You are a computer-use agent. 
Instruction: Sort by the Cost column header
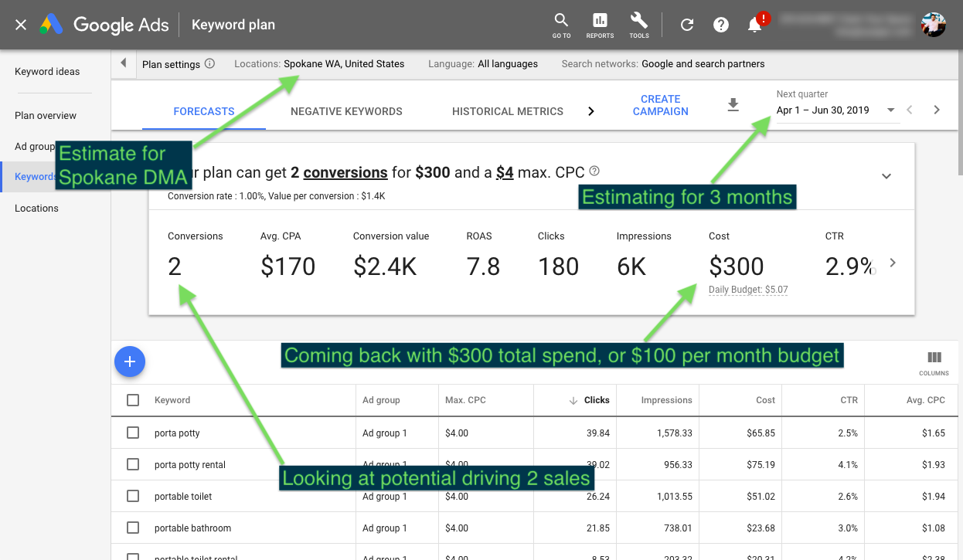click(x=765, y=400)
